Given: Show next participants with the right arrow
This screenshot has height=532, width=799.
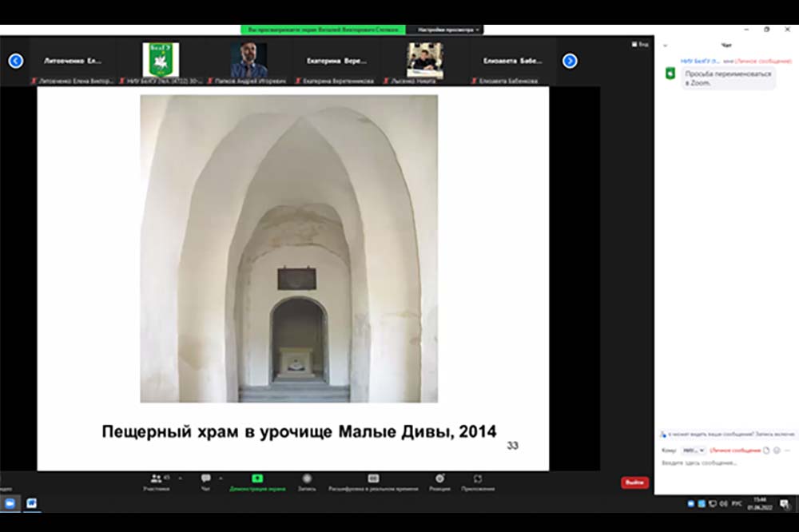Looking at the screenshot, I should (x=570, y=61).
